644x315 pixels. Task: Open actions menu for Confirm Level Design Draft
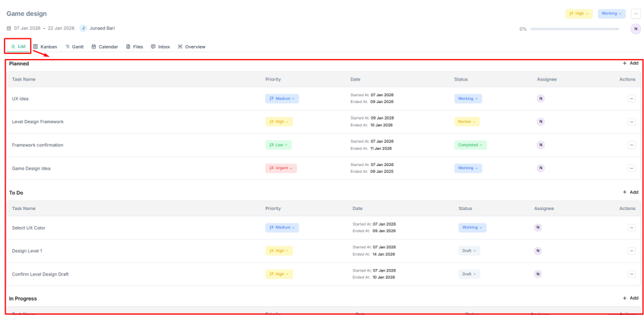click(631, 274)
